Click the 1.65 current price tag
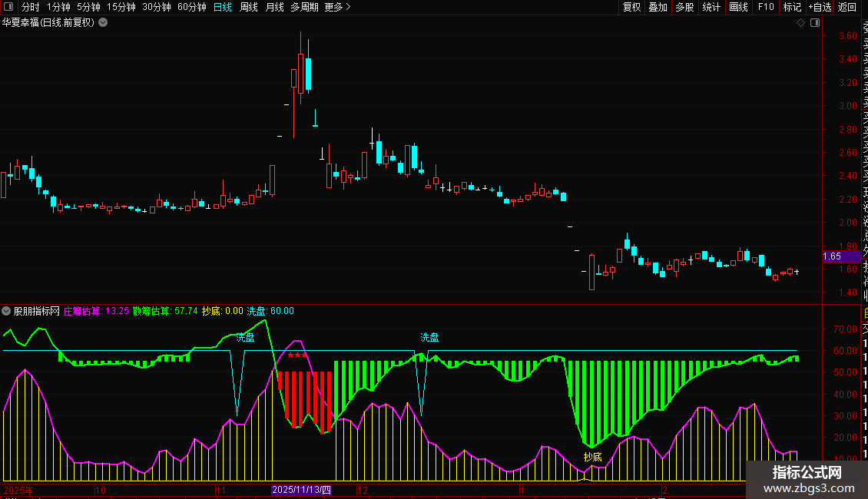 841,256
